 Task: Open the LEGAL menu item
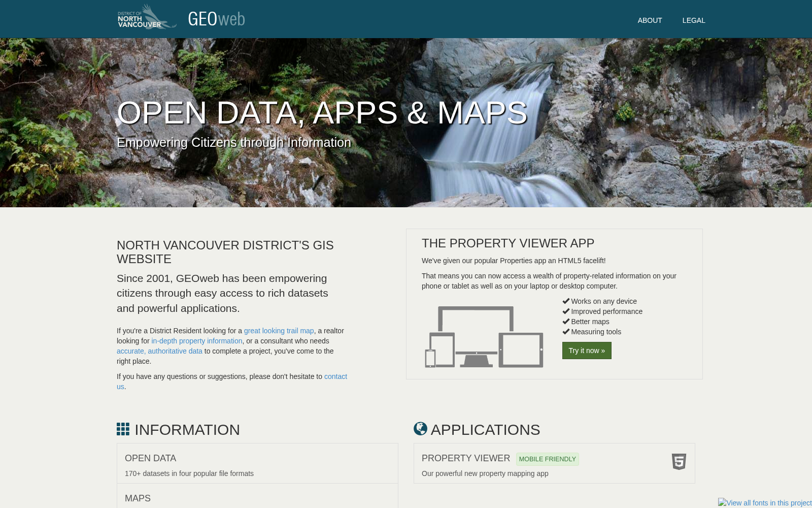tap(694, 20)
